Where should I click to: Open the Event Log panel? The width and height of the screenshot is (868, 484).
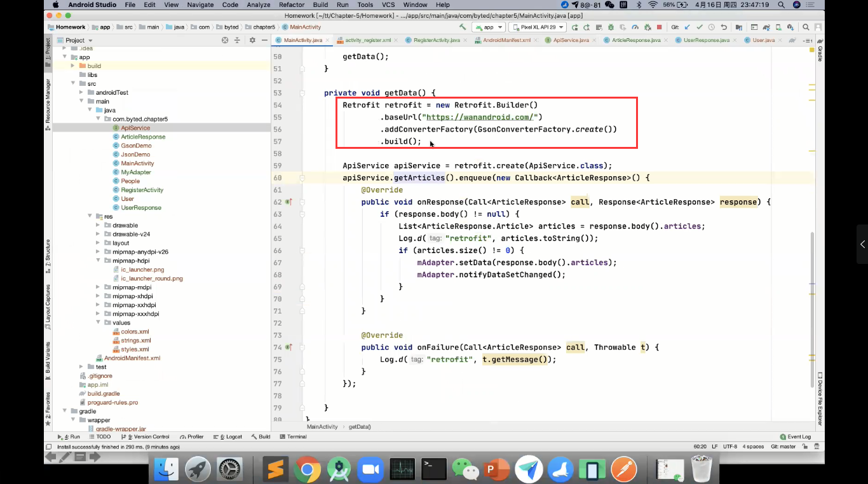point(796,436)
